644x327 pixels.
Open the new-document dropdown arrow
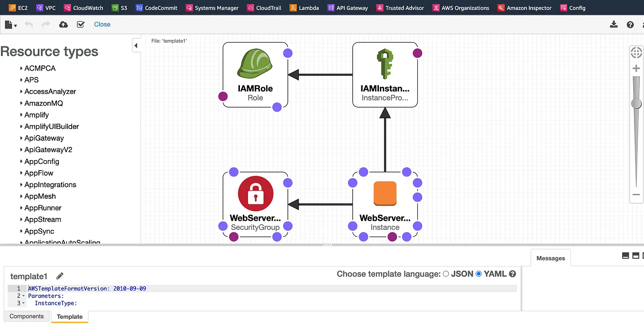pyautogui.click(x=16, y=24)
